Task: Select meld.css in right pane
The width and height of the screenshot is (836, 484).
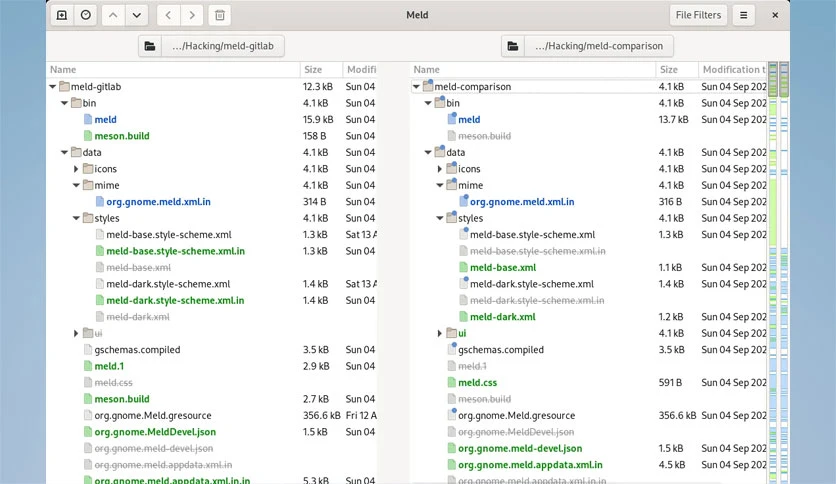Action: point(477,383)
